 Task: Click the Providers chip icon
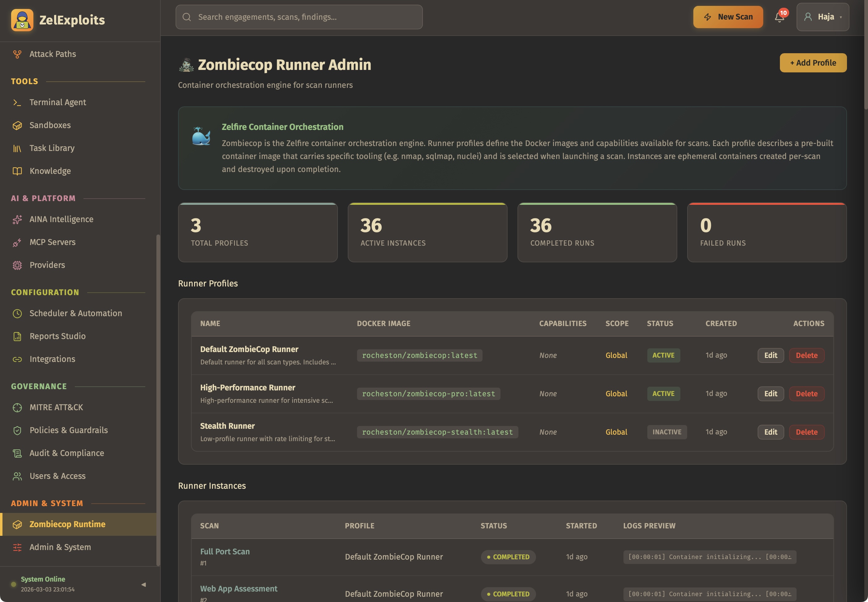click(17, 265)
